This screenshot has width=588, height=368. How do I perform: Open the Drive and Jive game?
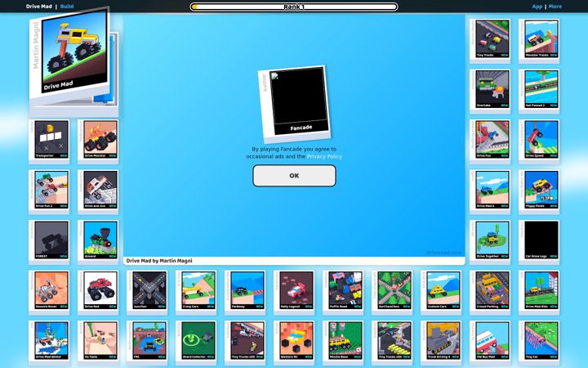pyautogui.click(x=98, y=191)
